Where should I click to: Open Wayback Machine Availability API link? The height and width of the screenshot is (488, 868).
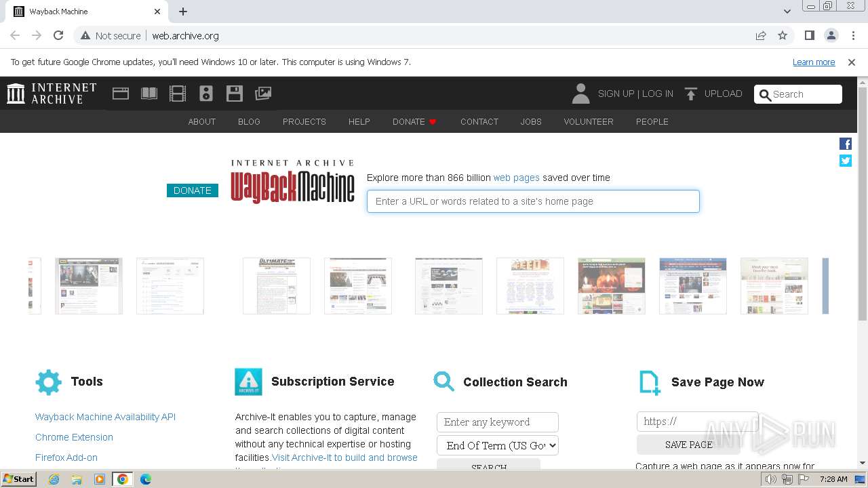pyautogui.click(x=105, y=417)
